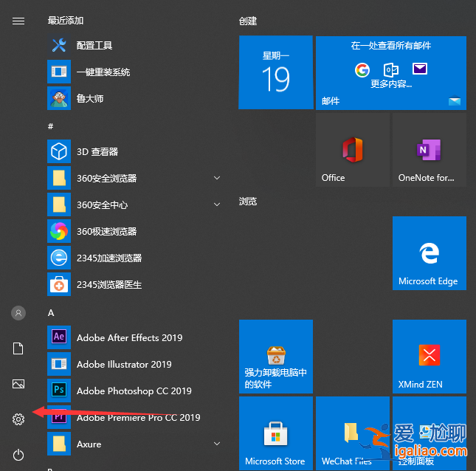Launch XMind ZEN tile
The image size is (476, 471).
pos(430,357)
